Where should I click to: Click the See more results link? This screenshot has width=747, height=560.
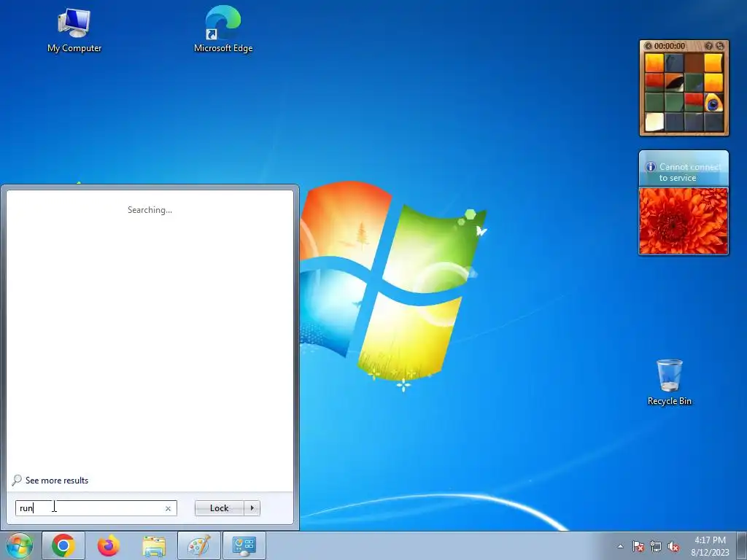pos(57,481)
